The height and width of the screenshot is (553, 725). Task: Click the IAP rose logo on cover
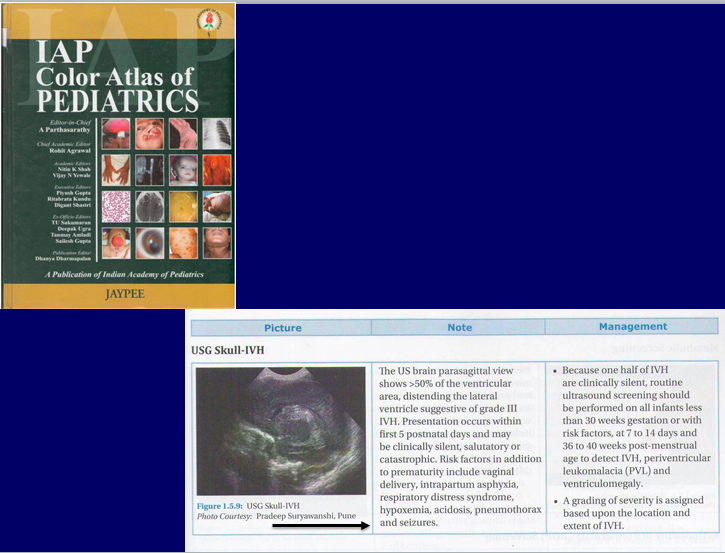pos(209,23)
